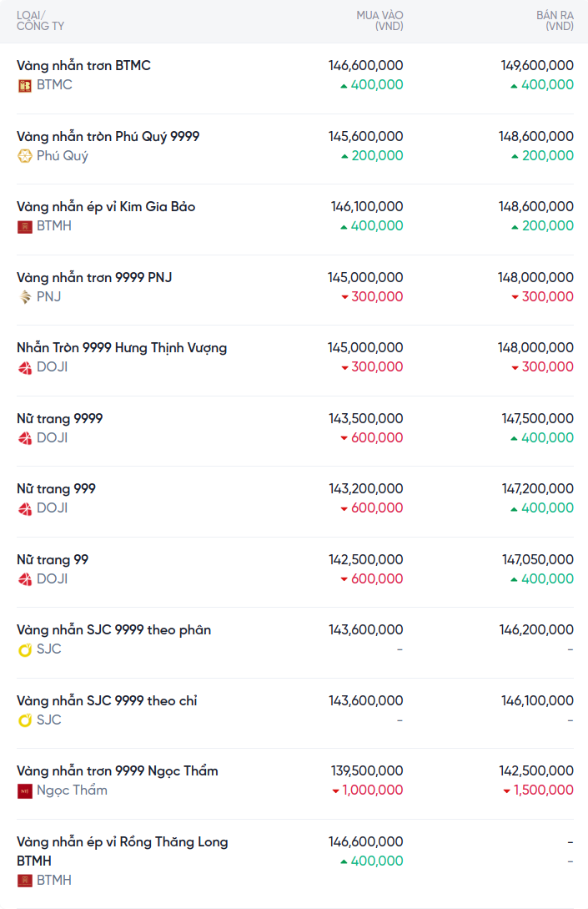Click the DOJI logo under Nữ trang 99
588x909 pixels.
click(x=25, y=579)
